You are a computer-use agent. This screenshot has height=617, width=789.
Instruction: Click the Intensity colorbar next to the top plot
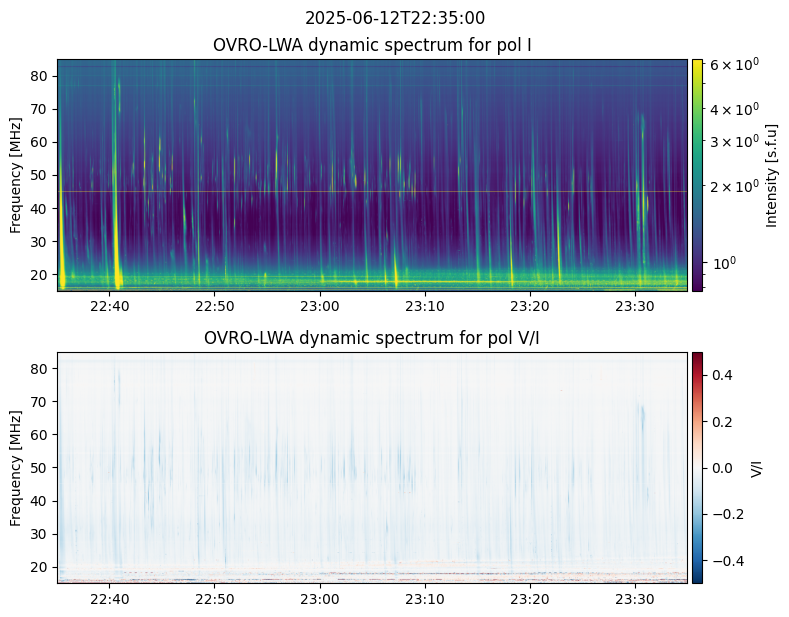697,175
